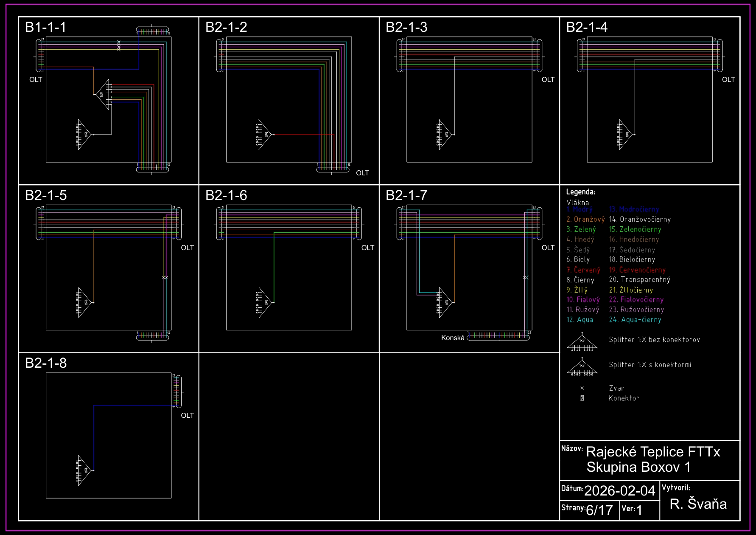Click the legend splitter icon with connectors

(582, 368)
